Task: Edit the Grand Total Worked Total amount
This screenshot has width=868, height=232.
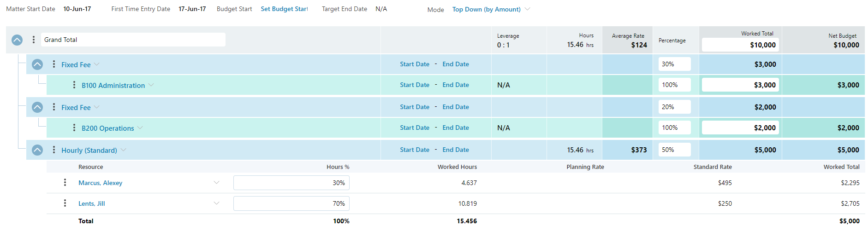Action: pos(740,45)
